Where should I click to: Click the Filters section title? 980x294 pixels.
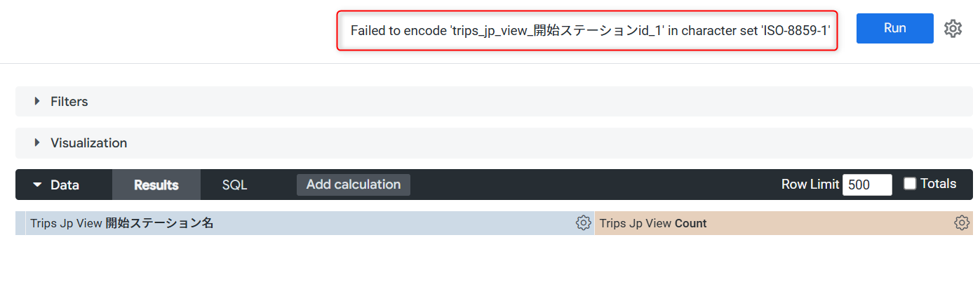coord(69,102)
